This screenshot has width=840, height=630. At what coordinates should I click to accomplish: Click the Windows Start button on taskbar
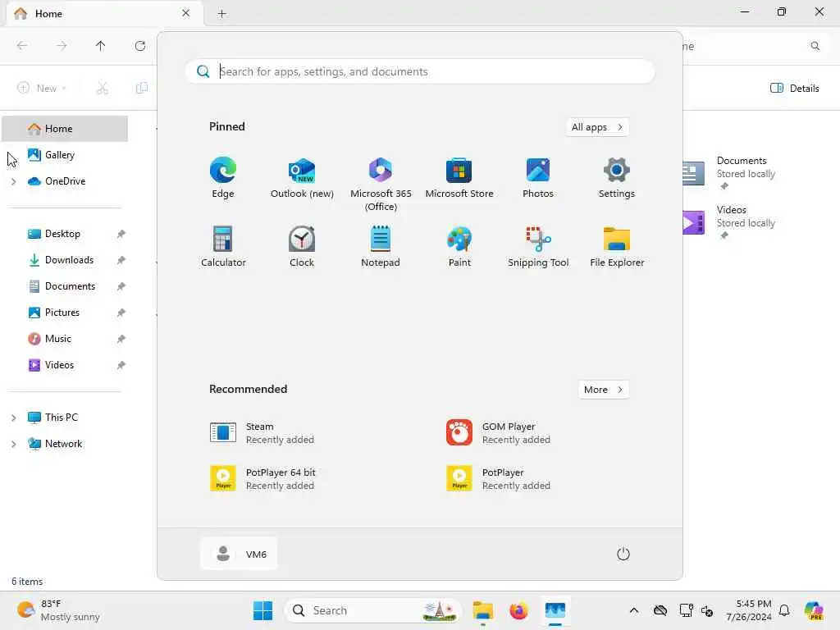[x=262, y=610]
